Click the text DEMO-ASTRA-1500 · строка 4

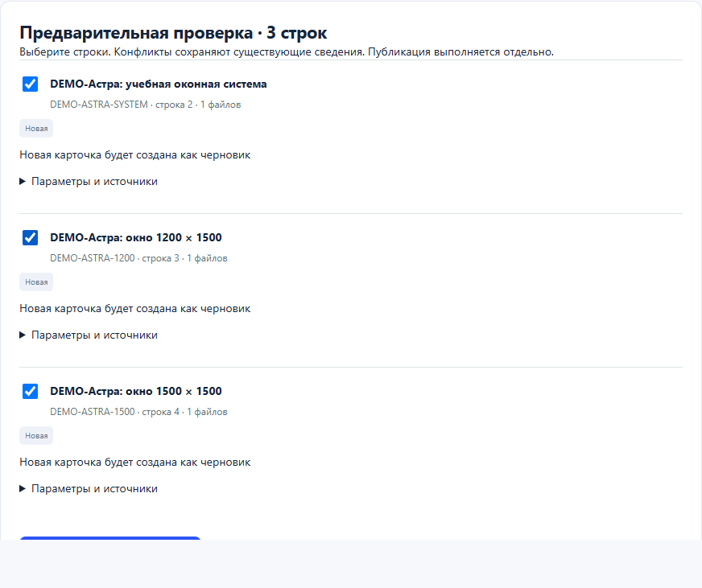tap(114, 412)
